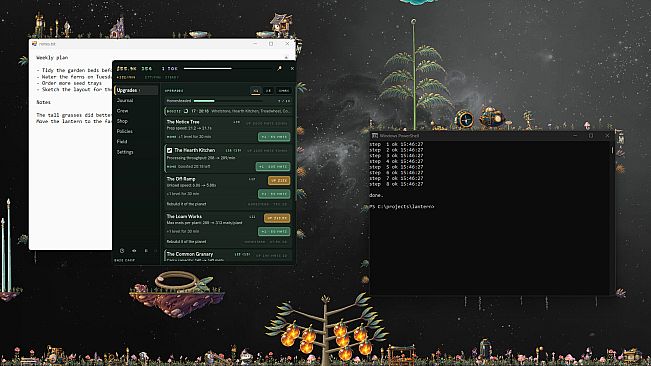Screen dimensions: 651x366
Task: Click the Base Camp label in the sidebar footer
Action: pos(125,260)
